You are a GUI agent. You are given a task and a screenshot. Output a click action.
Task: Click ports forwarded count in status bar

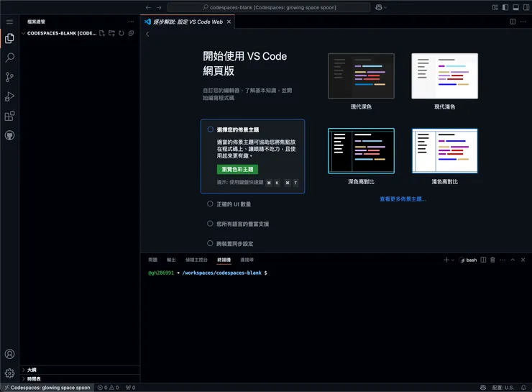click(x=131, y=388)
